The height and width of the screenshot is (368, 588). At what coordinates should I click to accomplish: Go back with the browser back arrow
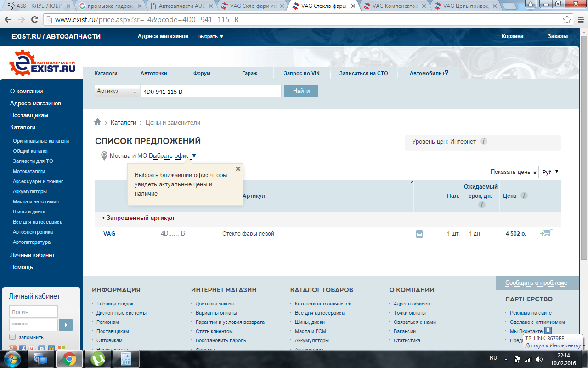click(x=8, y=20)
